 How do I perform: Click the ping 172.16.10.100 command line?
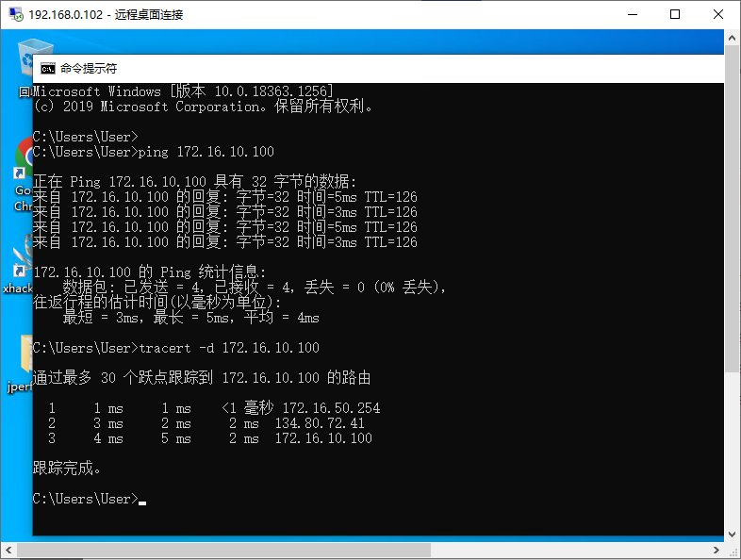(153, 152)
